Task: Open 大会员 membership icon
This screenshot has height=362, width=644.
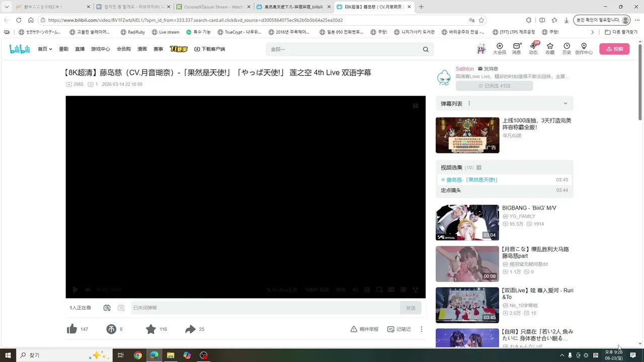Action: coord(500,48)
